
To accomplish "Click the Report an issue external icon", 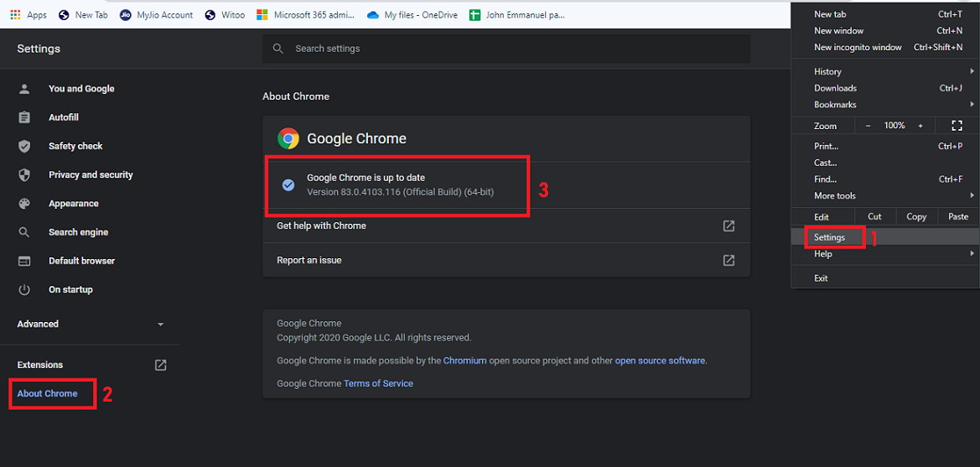I will coord(729,260).
